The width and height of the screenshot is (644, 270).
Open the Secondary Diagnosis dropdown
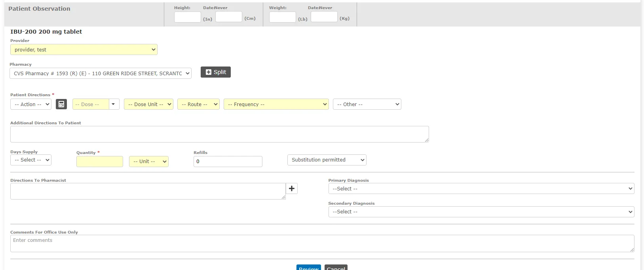481,212
